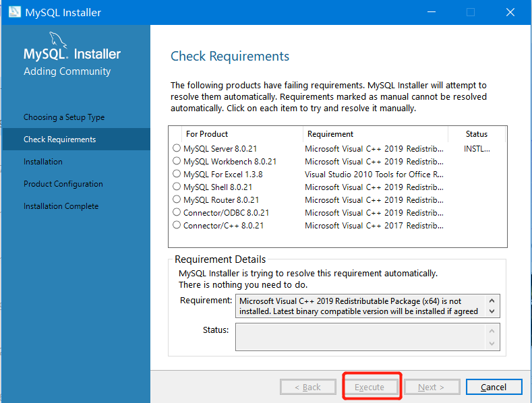Select the MySQL For Excel 1.3.8 radio button
532x403 pixels.
[177, 174]
